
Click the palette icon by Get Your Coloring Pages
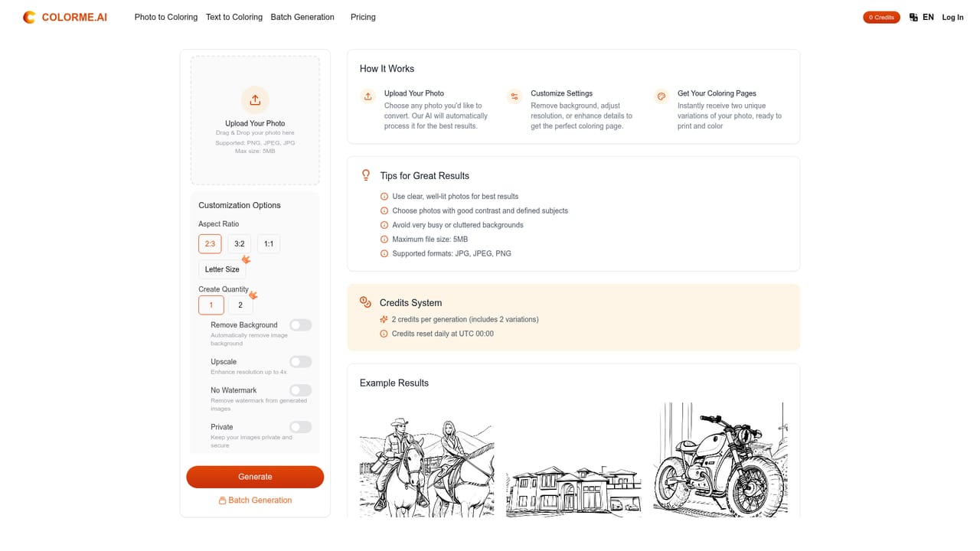tap(661, 96)
